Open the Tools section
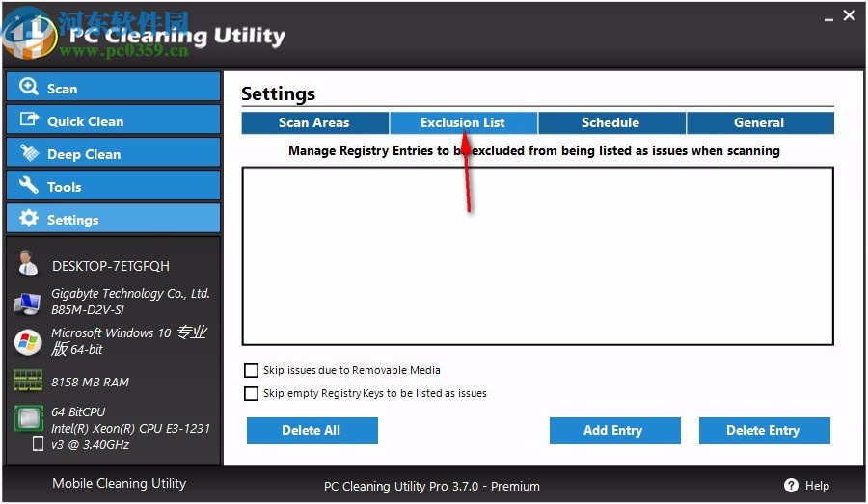The width and height of the screenshot is (868, 504). [x=114, y=185]
